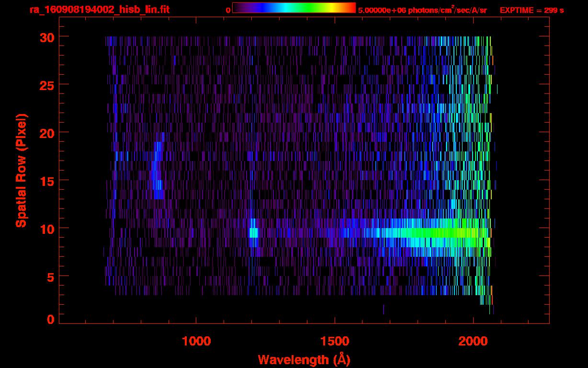Click the rainbow intensity color bar
Screen dimensions: 588x368
click(294, 8)
